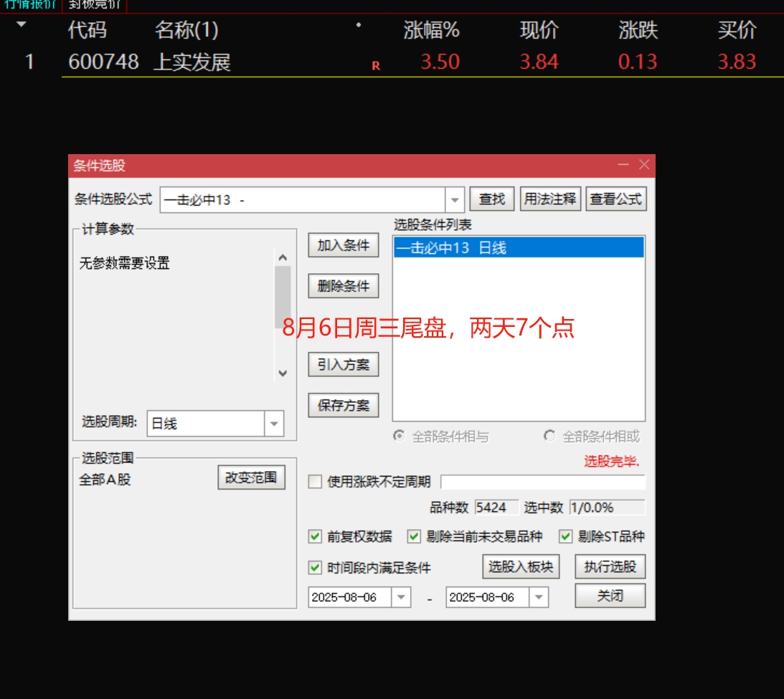This screenshot has width=784, height=699.
Task: Toggle 剔除ST品种 checkbox
Action: coord(565,536)
